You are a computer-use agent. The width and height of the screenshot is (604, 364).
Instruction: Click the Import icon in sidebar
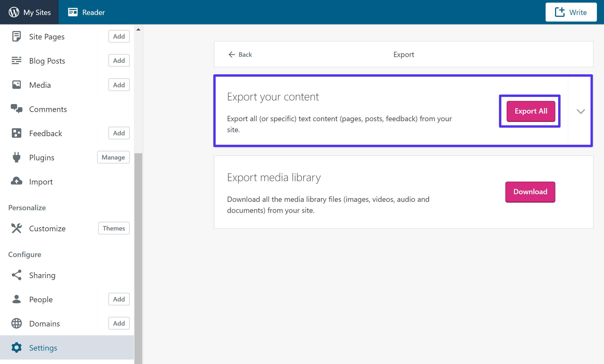(16, 181)
